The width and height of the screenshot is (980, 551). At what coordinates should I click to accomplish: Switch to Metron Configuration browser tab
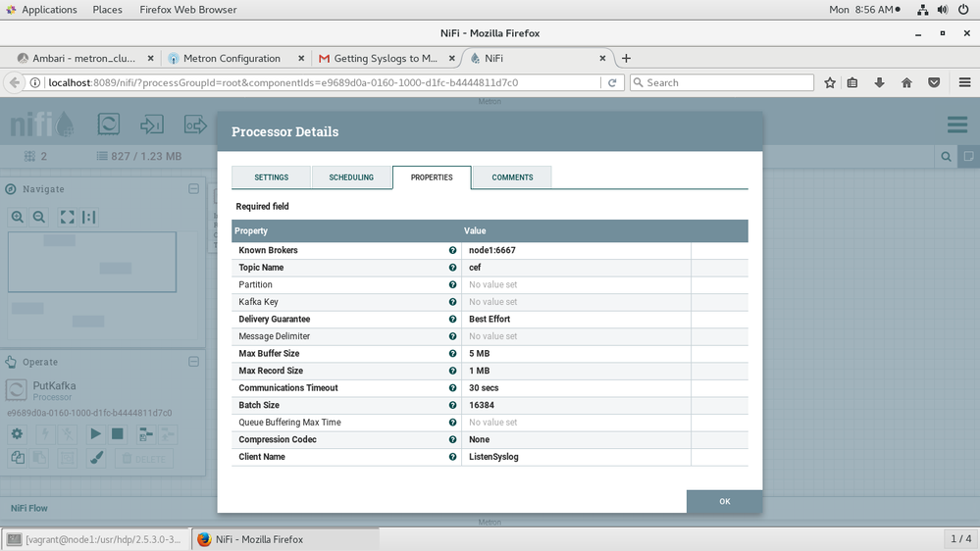click(232, 58)
